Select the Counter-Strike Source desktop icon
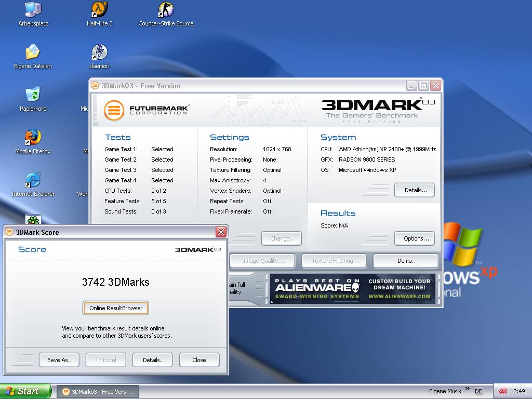Screen dimensions: 532x399 [166, 14]
